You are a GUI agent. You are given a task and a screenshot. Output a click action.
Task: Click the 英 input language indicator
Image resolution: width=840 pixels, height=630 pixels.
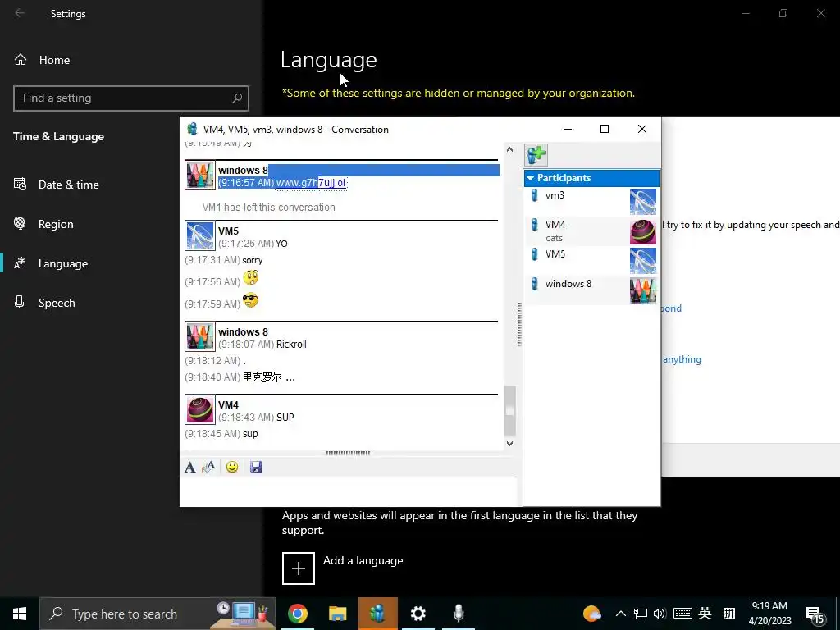(705, 614)
